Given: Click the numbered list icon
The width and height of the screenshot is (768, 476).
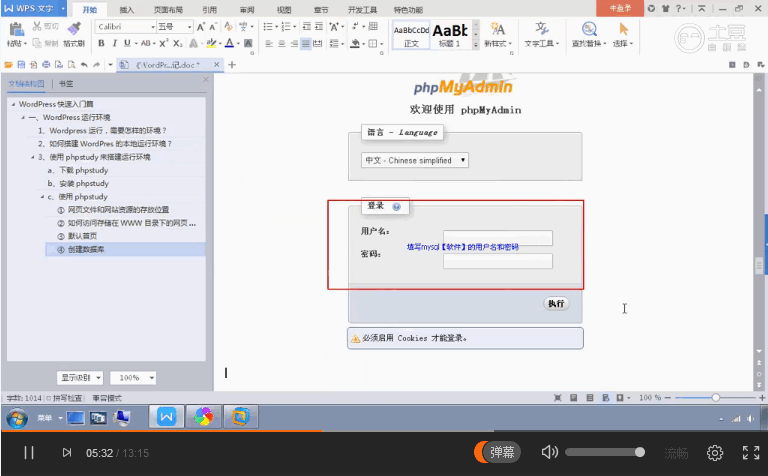Looking at the screenshot, I should tap(286, 26).
